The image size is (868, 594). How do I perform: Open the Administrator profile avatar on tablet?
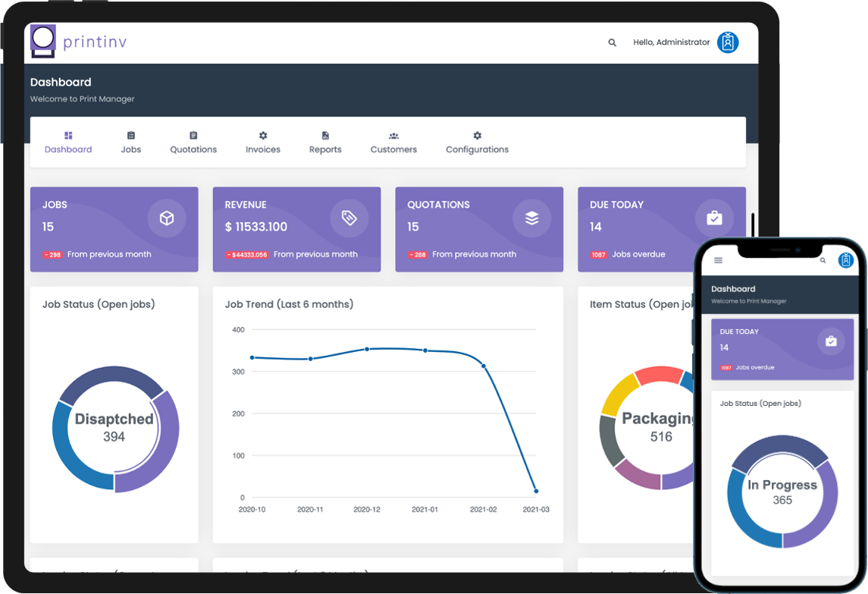coord(728,42)
